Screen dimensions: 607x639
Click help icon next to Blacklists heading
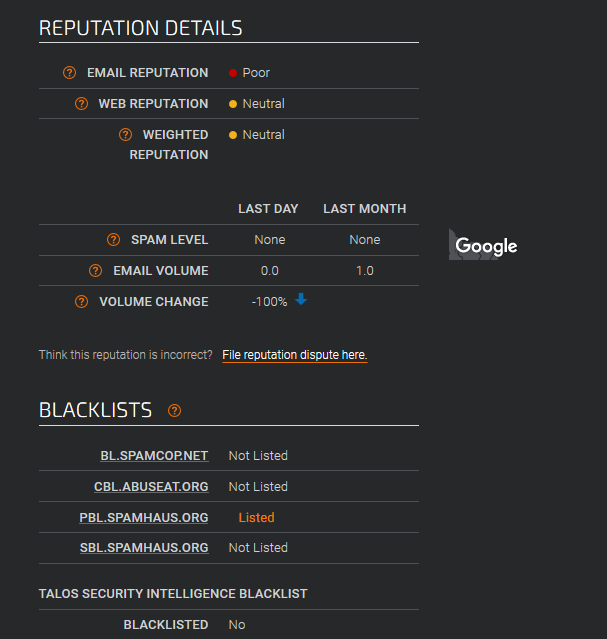(x=175, y=411)
